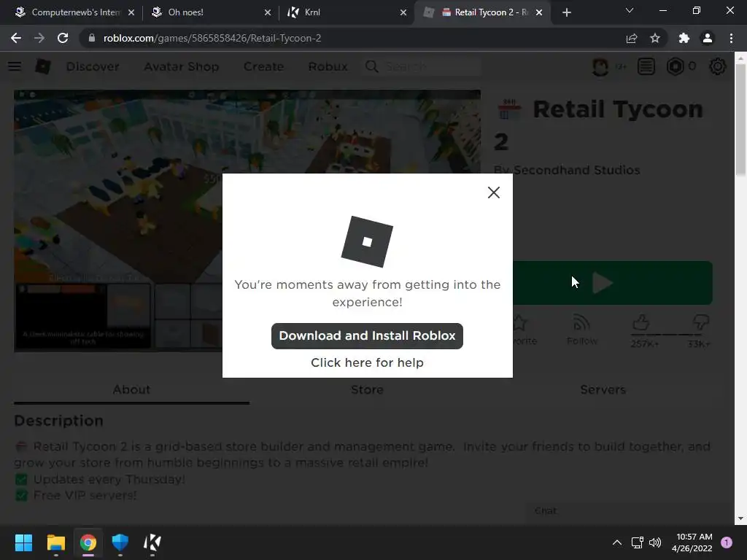Open Robux in Roblox nav

pyautogui.click(x=328, y=66)
